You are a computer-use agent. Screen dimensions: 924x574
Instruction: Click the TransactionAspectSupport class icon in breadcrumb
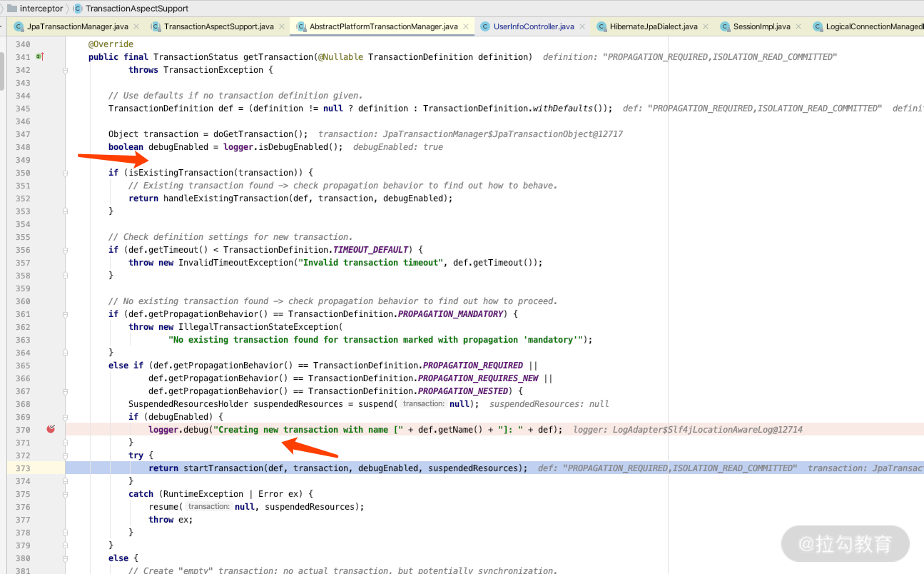(78, 9)
